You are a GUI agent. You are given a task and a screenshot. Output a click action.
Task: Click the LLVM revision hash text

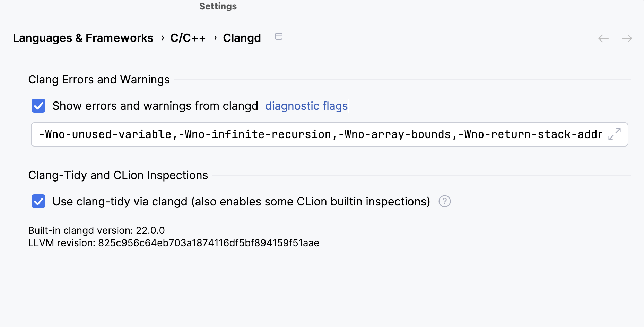pos(208,243)
